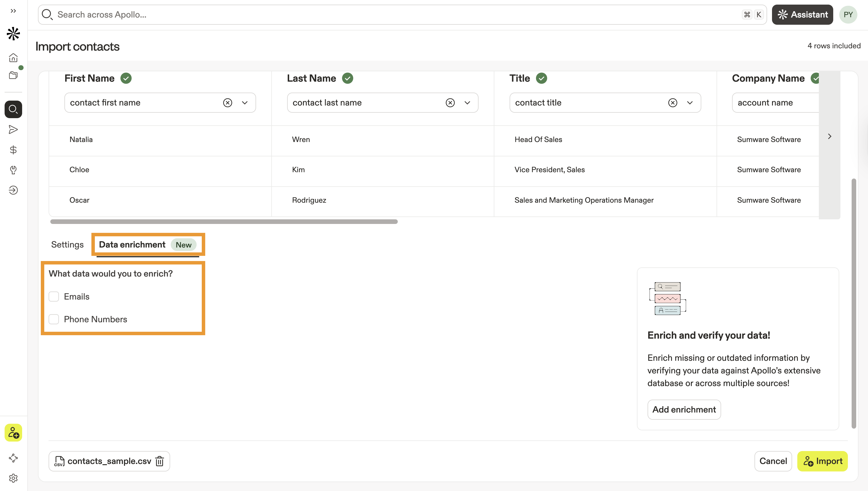Viewport: 868px width, 491px height.
Task: Select the Data enrichment tab
Action: pyautogui.click(x=132, y=244)
